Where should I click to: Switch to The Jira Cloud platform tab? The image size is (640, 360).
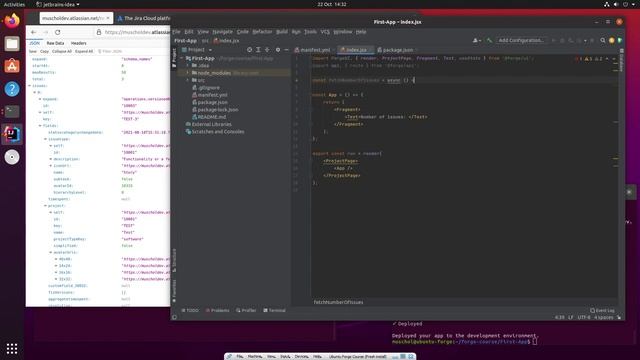pos(144,18)
